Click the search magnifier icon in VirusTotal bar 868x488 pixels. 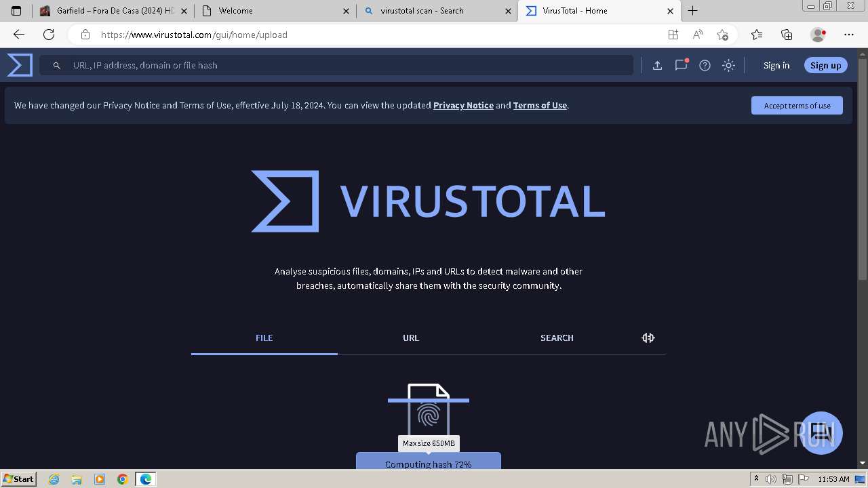[x=57, y=66]
